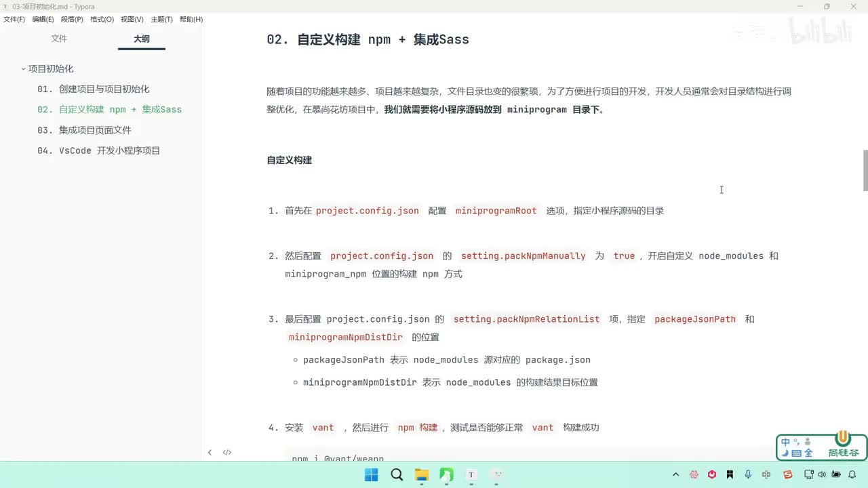Image resolution: width=868 pixels, height=488 pixels.
Task: Open the Windows Start menu
Action: [x=372, y=474]
